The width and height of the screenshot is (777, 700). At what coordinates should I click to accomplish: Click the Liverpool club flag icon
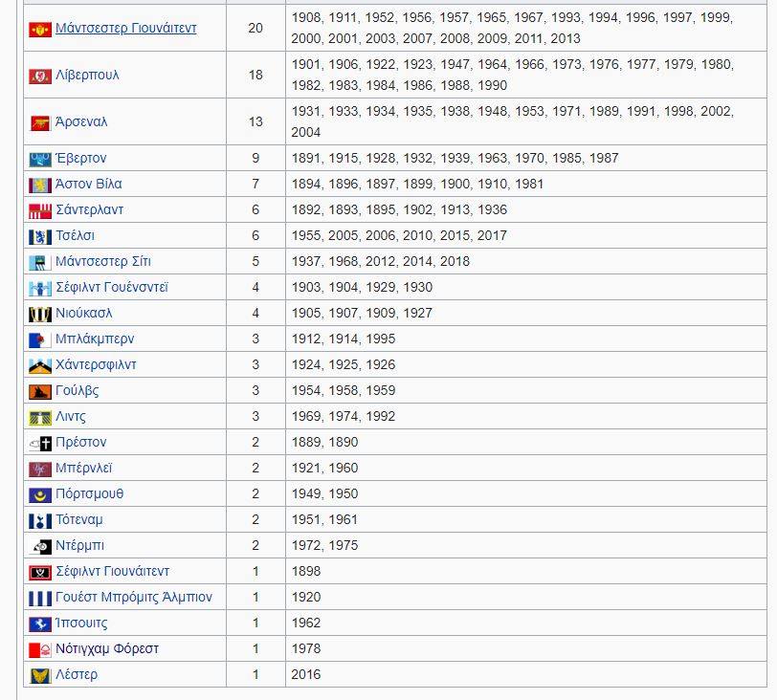tap(40, 77)
